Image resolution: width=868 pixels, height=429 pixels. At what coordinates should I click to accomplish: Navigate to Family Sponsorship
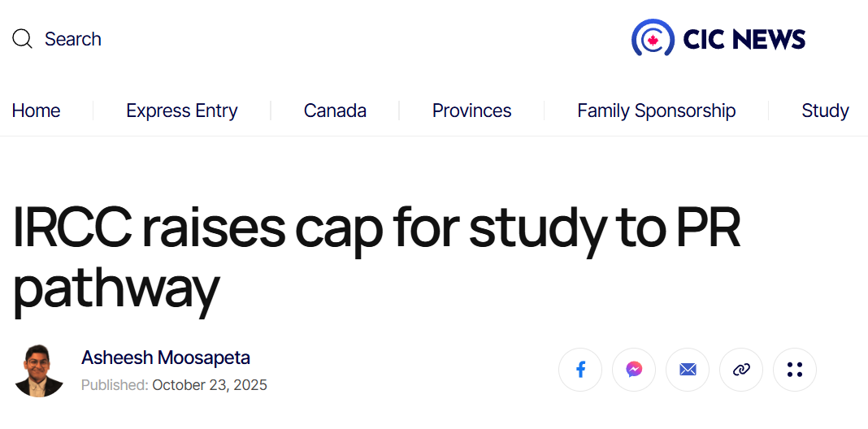(656, 110)
